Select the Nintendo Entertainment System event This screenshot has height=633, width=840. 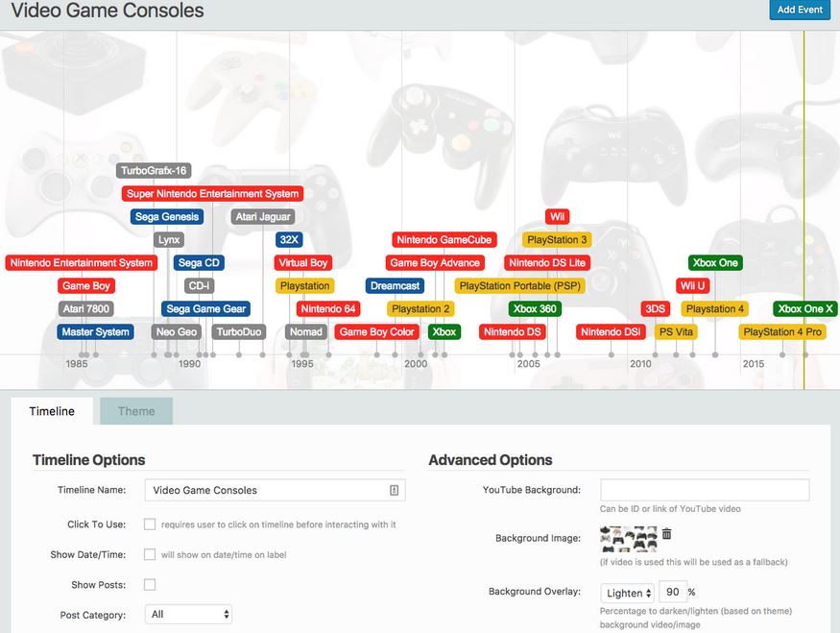tap(82, 262)
